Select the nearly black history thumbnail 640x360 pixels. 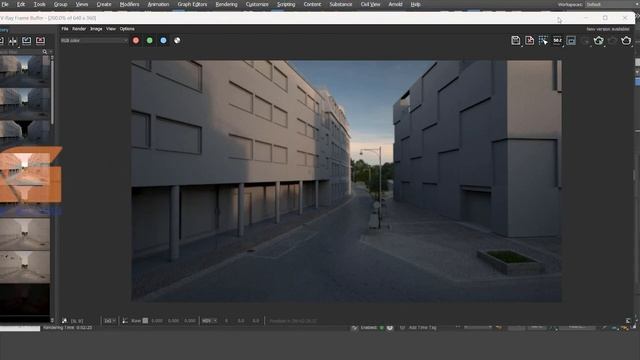[24, 299]
